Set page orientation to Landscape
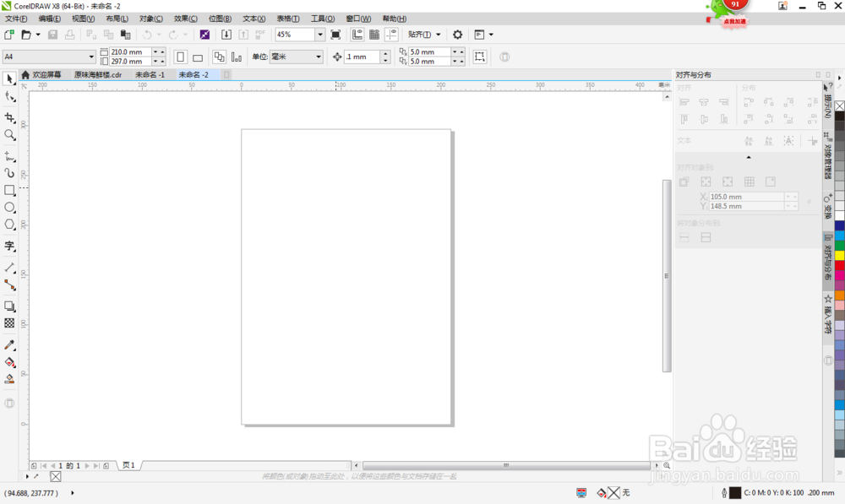The width and height of the screenshot is (845, 504). 198,57
